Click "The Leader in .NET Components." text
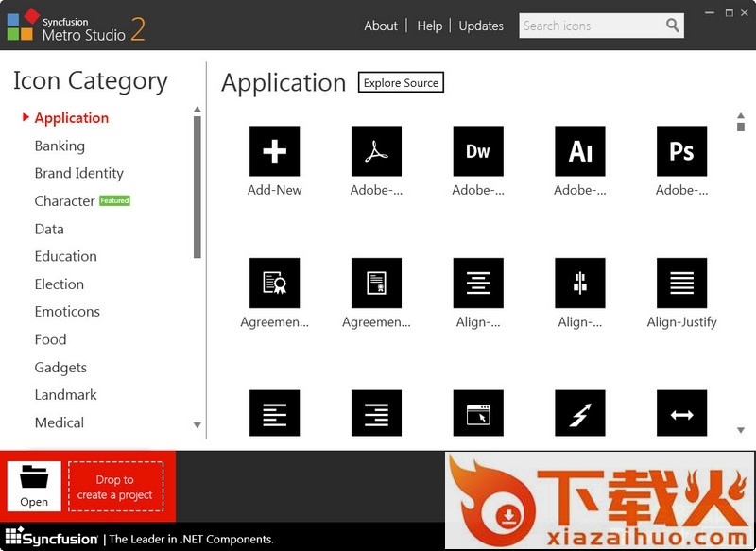 (x=192, y=539)
